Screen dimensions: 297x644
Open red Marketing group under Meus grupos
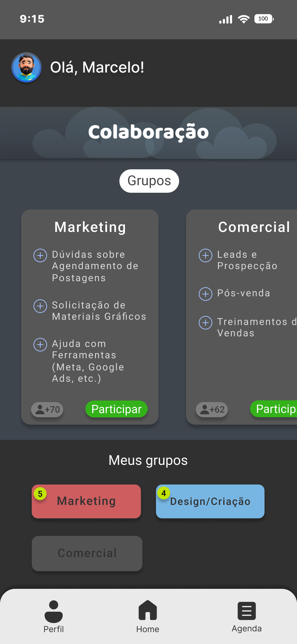(86, 501)
